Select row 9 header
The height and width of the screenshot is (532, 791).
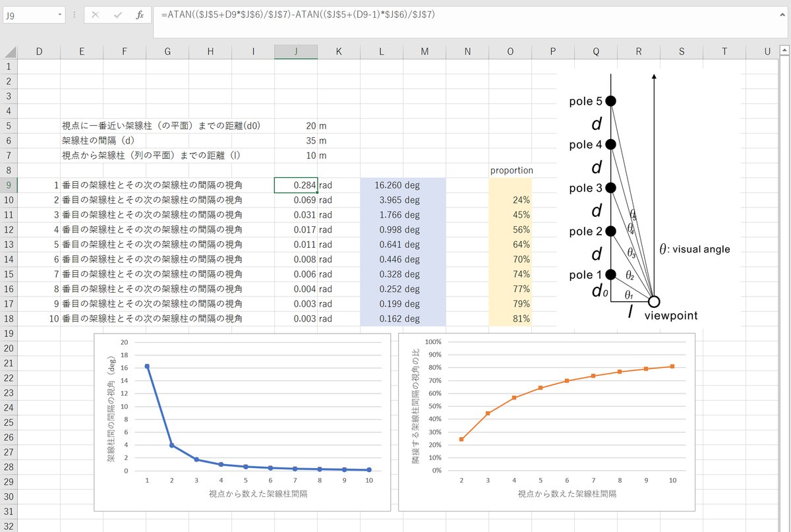coord(8,185)
